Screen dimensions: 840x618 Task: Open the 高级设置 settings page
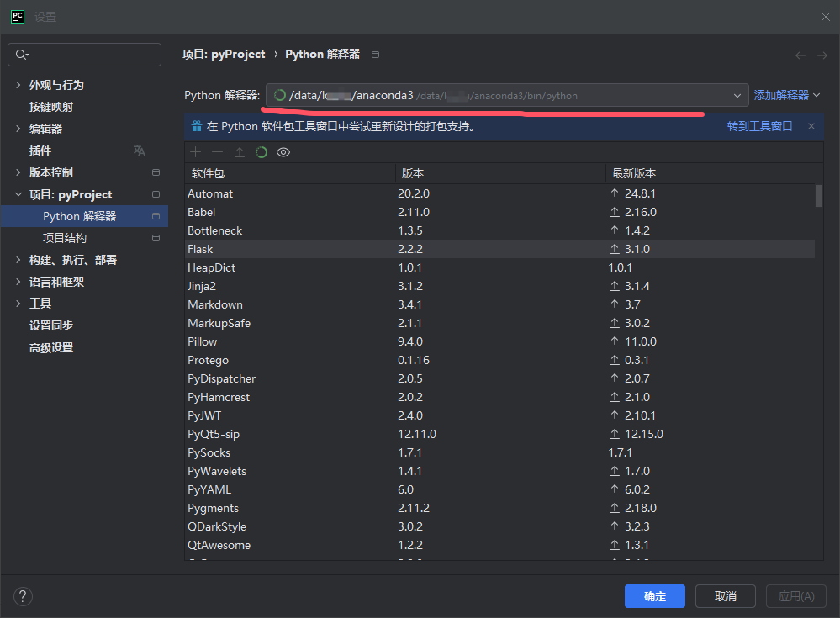pyautogui.click(x=51, y=347)
